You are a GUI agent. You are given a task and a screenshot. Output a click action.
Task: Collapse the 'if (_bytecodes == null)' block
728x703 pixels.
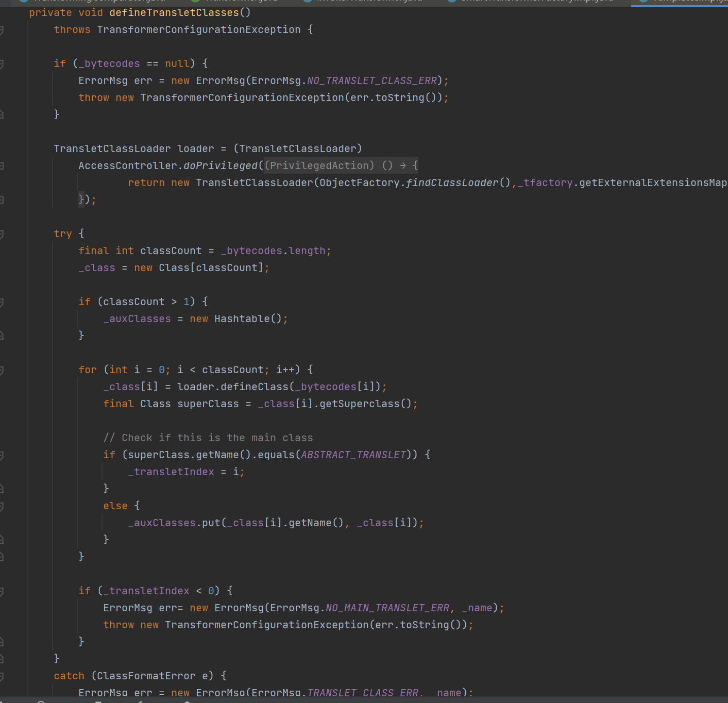click(2, 64)
